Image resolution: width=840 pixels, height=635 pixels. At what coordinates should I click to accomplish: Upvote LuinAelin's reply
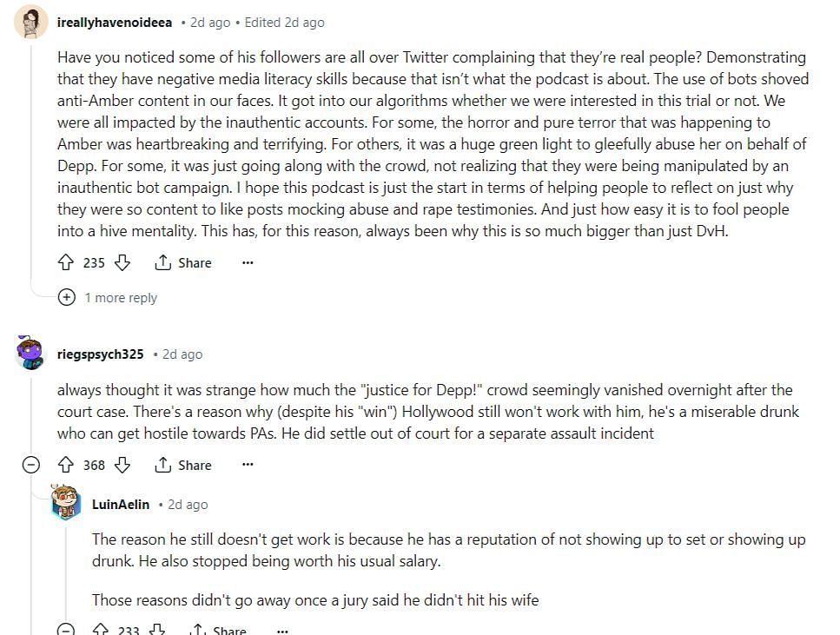pyautogui.click(x=101, y=630)
